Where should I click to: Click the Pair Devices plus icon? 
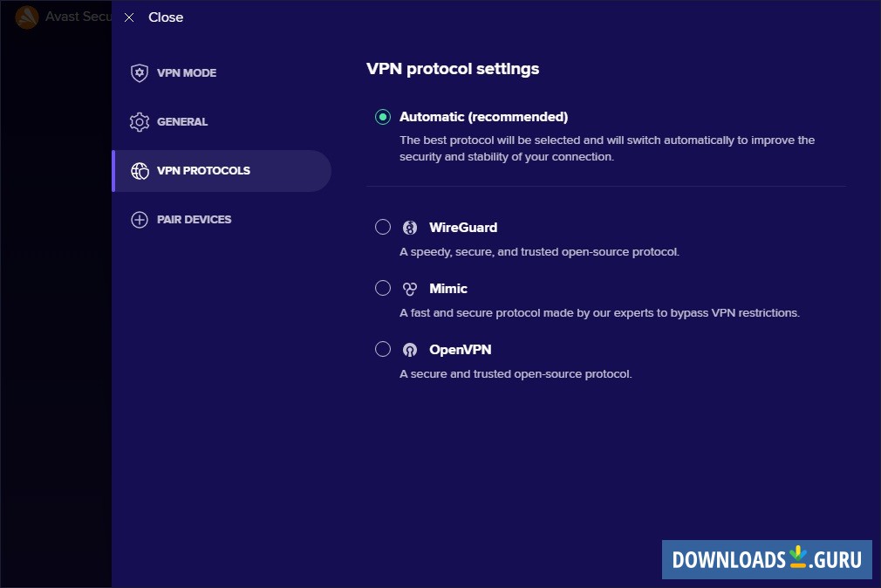coord(140,219)
